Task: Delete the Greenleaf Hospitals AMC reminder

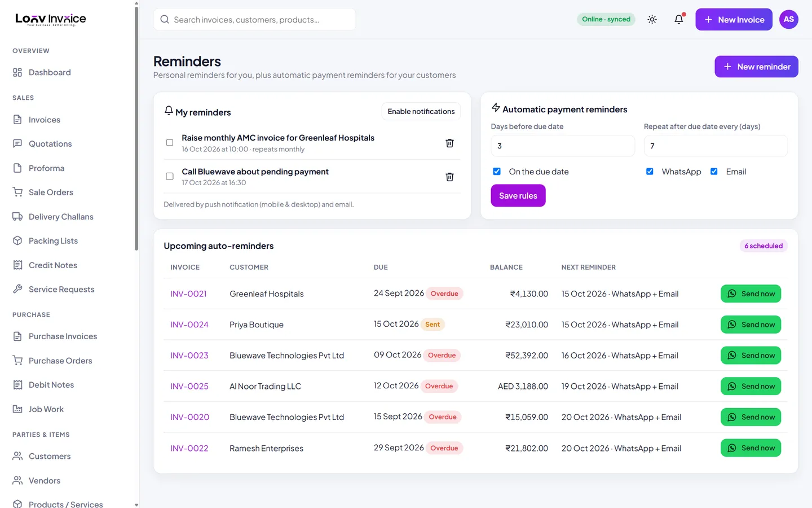Action: tap(449, 143)
